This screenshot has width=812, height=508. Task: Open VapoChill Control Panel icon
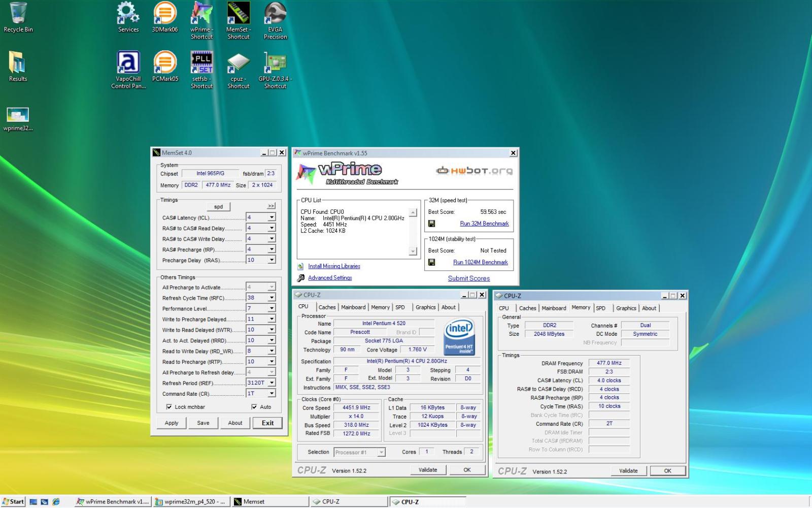[x=128, y=70]
